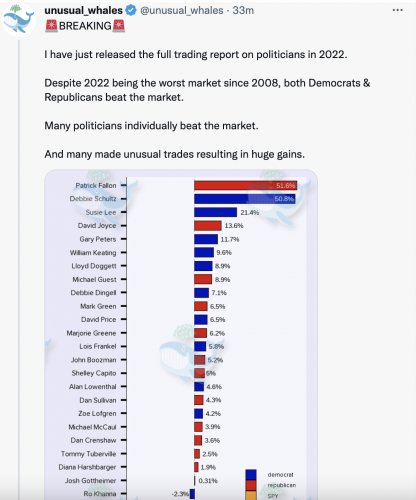This screenshot has width=416, height=500.
Task: Open the three-dot more options menu
Action: point(397,10)
